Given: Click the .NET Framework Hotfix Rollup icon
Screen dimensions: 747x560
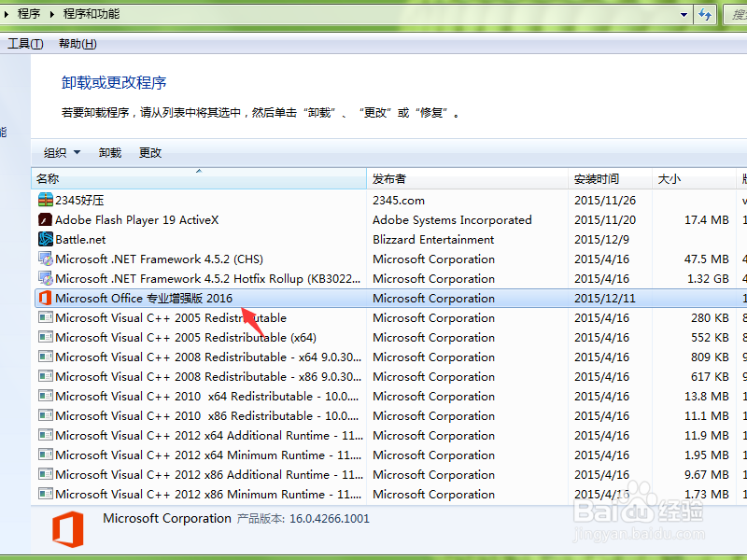Looking at the screenshot, I should tap(45, 278).
